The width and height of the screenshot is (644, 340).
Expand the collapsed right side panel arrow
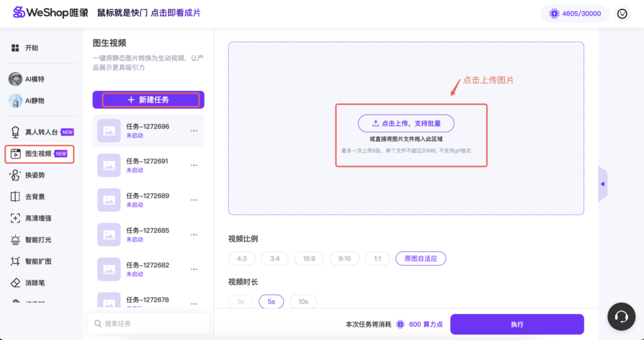point(602,184)
